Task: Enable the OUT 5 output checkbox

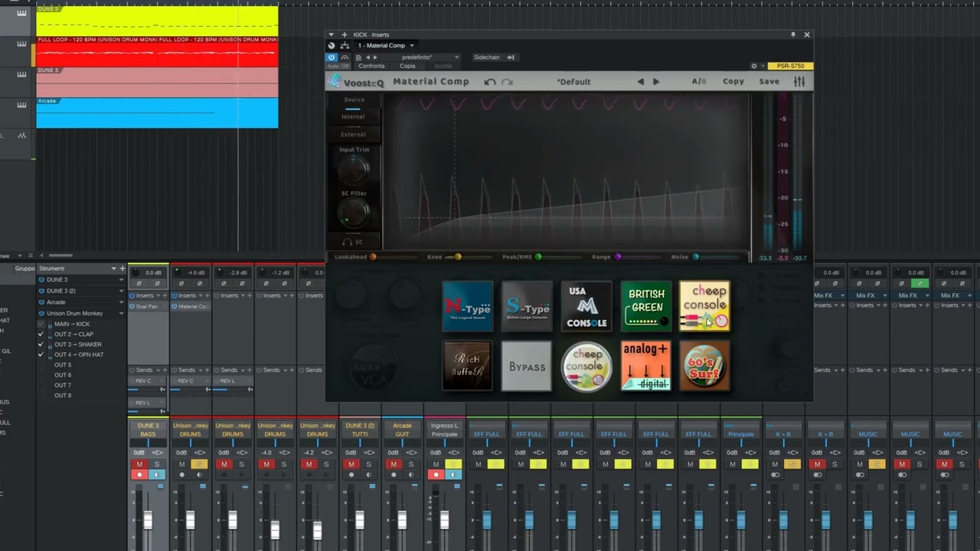Action: pos(41,365)
